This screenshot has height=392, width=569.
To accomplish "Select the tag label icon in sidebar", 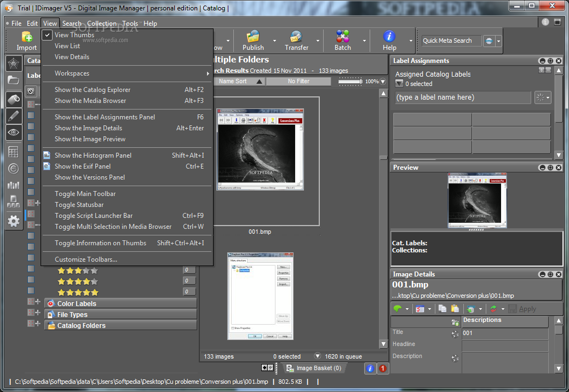I will click(x=14, y=99).
